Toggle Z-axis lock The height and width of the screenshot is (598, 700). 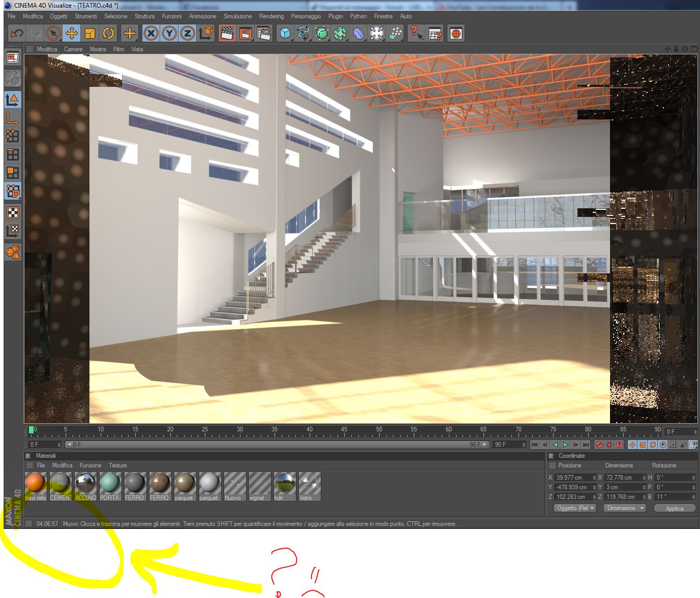[x=187, y=34]
